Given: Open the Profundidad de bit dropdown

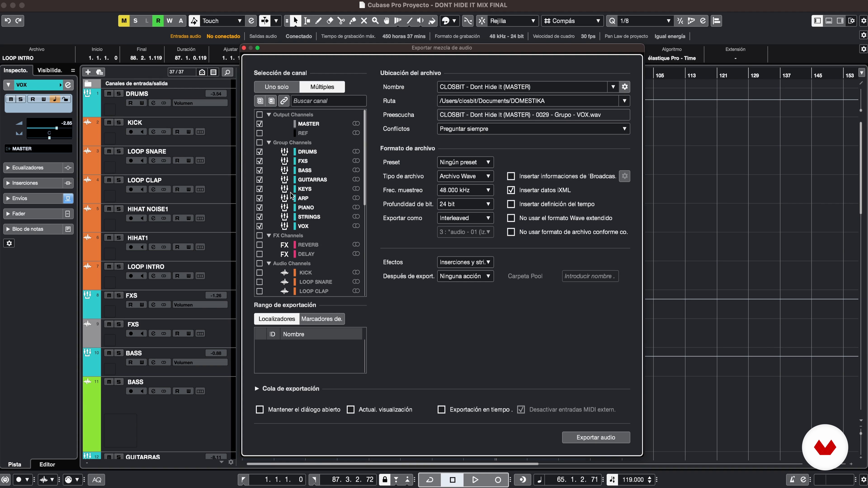Looking at the screenshot, I should click(465, 204).
